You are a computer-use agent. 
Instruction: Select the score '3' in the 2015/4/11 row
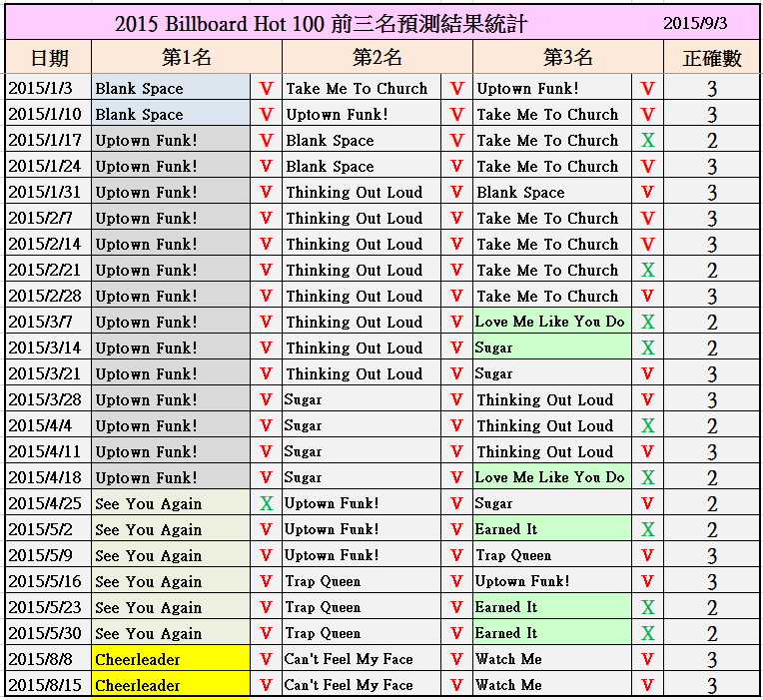click(x=712, y=452)
